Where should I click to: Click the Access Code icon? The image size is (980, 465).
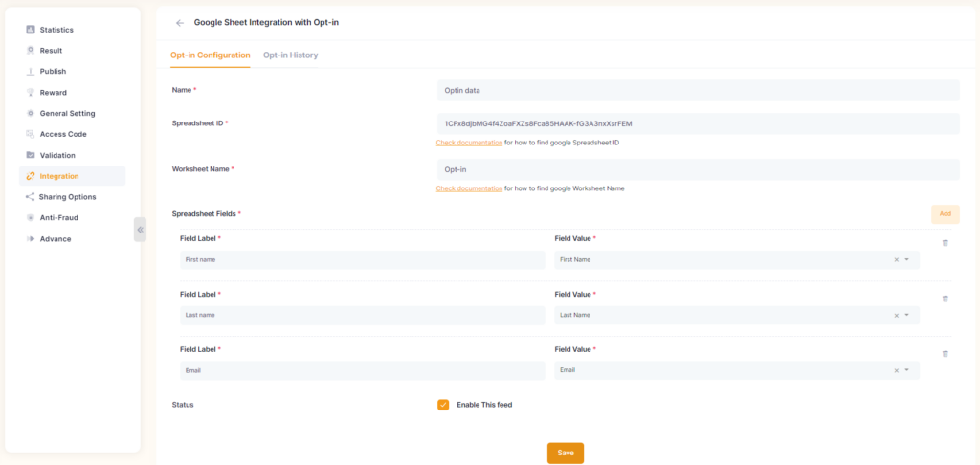[30, 134]
